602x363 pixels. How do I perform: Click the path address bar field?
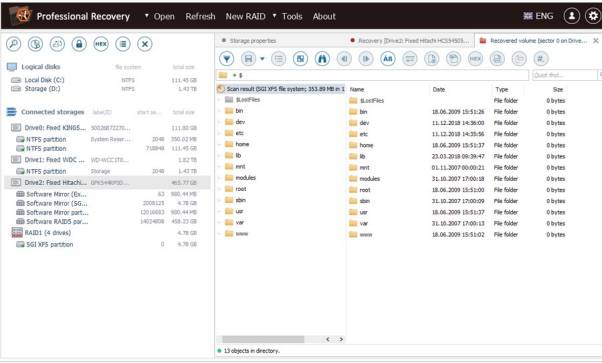click(372, 75)
